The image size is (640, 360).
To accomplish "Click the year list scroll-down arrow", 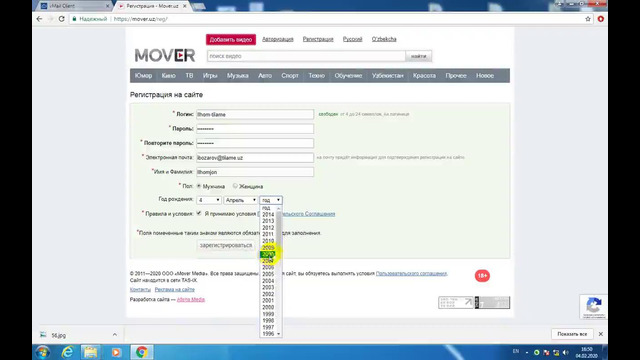I will (x=279, y=334).
